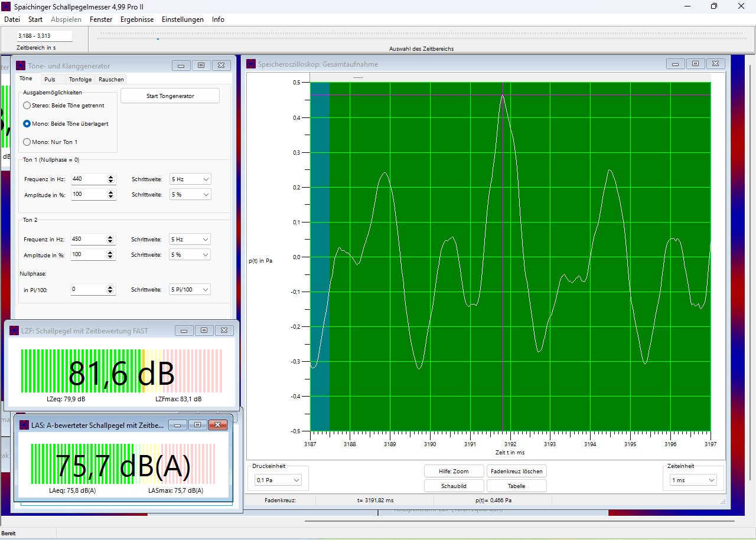Viewport: 756px width, 540px height.
Task: Click the Fadenkreuz löschen button
Action: coord(516,471)
